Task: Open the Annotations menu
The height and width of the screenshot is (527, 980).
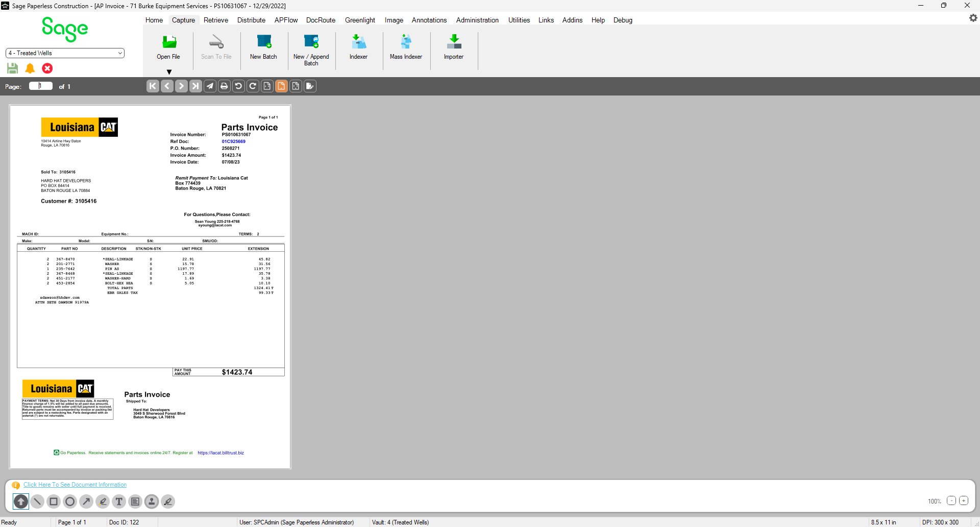Action: [429, 20]
